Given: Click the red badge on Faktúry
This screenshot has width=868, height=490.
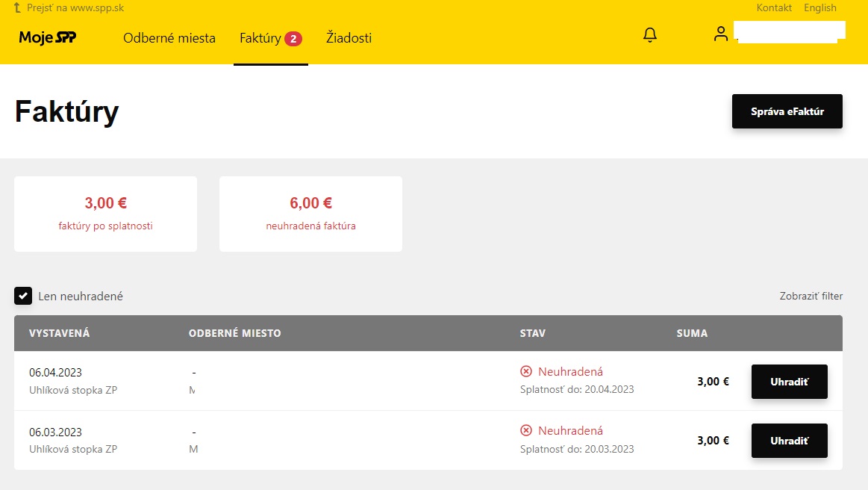Looking at the screenshot, I should coord(293,39).
